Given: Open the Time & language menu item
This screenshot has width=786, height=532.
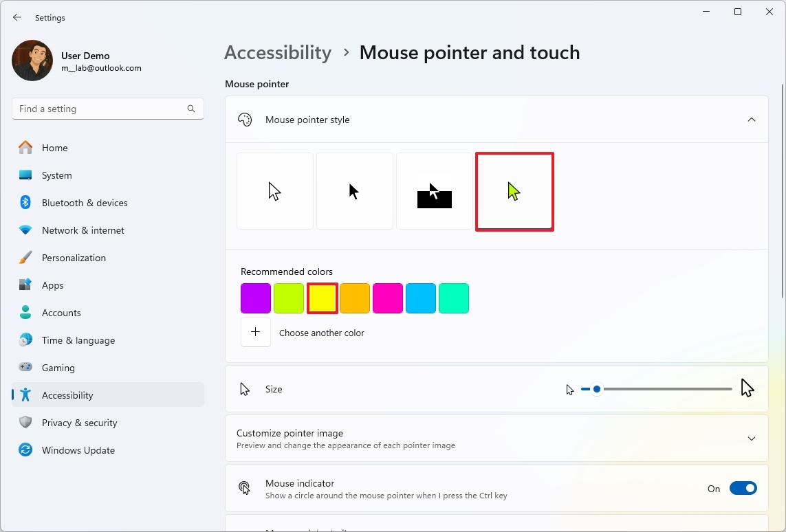Looking at the screenshot, I should tap(78, 340).
